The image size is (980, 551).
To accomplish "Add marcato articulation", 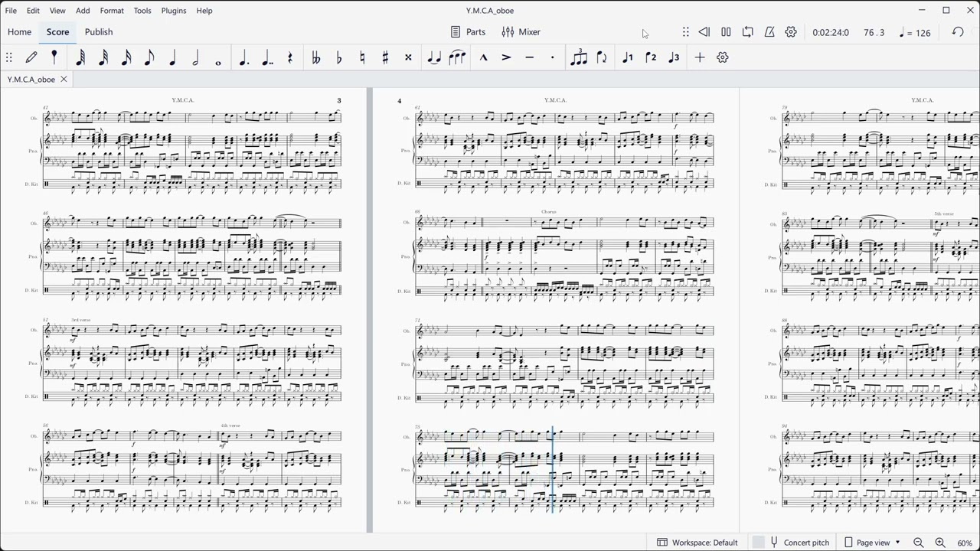I will point(483,57).
